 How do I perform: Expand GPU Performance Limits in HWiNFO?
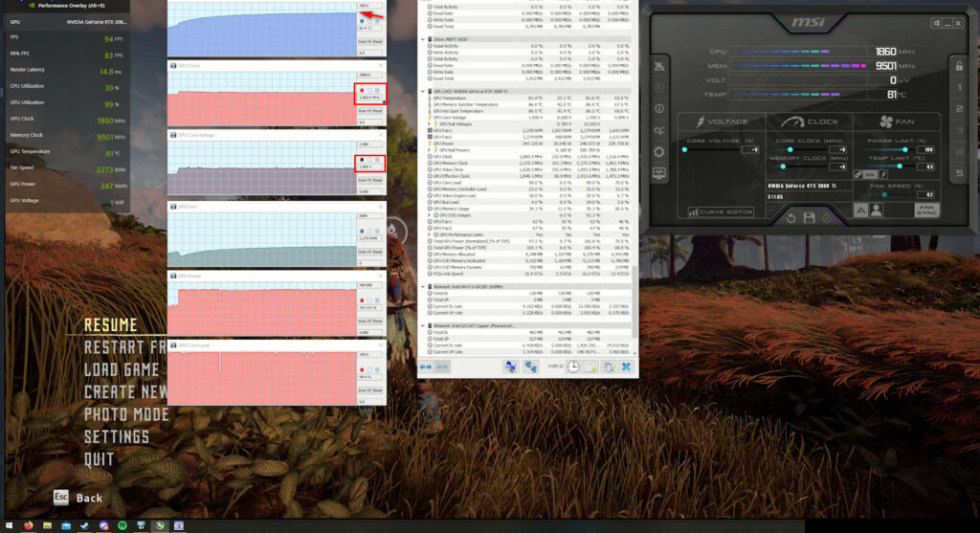[x=430, y=234]
